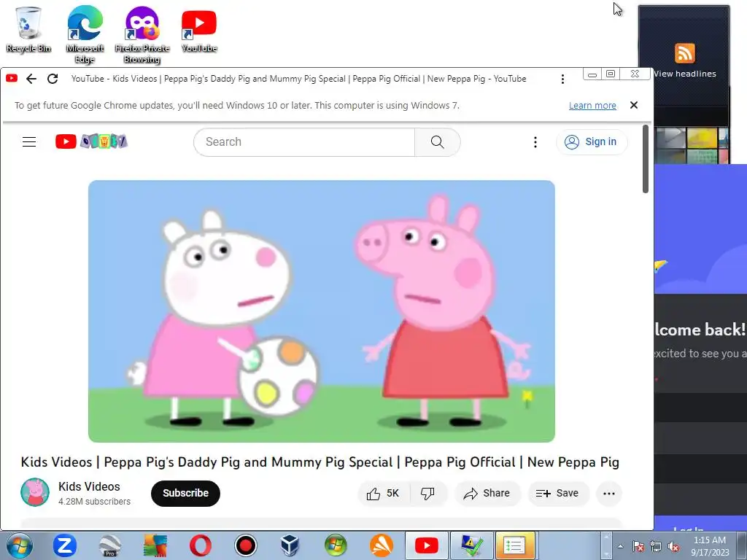Save the video to a playlist
The image size is (747, 560).
tap(558, 494)
